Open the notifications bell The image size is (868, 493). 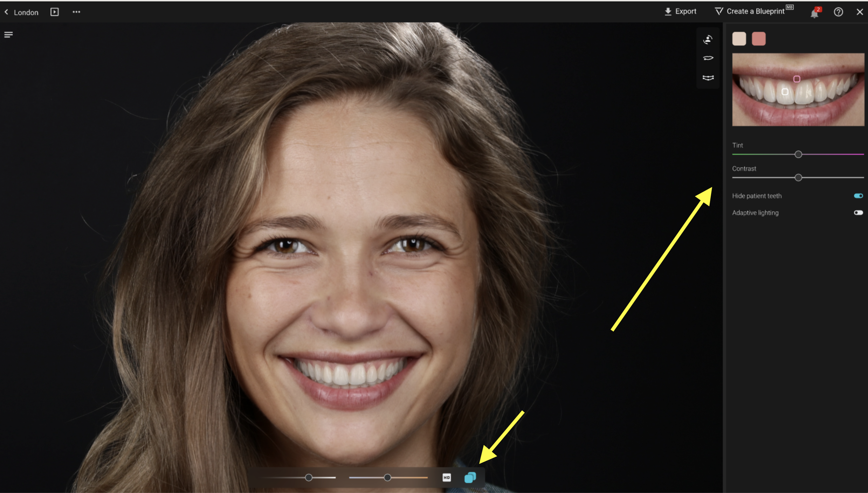point(814,13)
